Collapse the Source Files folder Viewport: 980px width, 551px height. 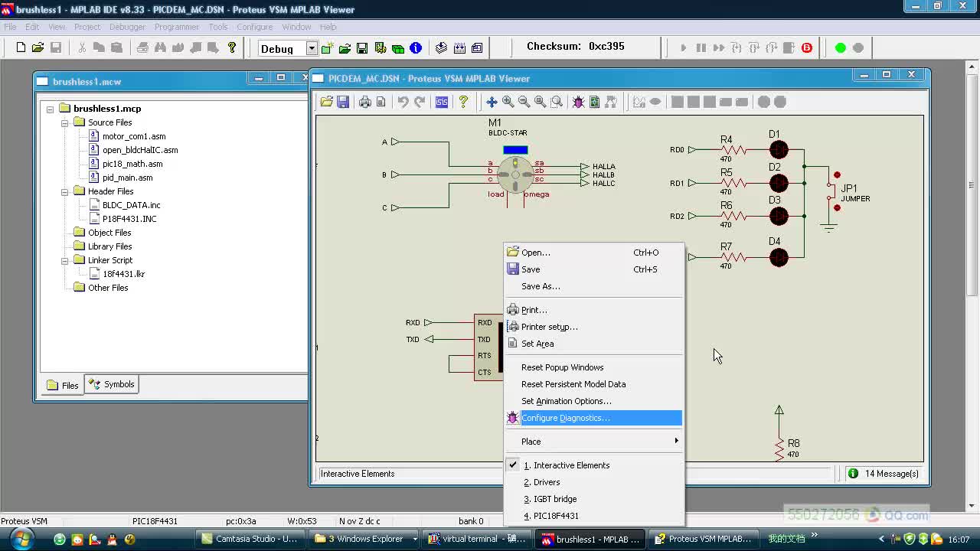click(65, 122)
